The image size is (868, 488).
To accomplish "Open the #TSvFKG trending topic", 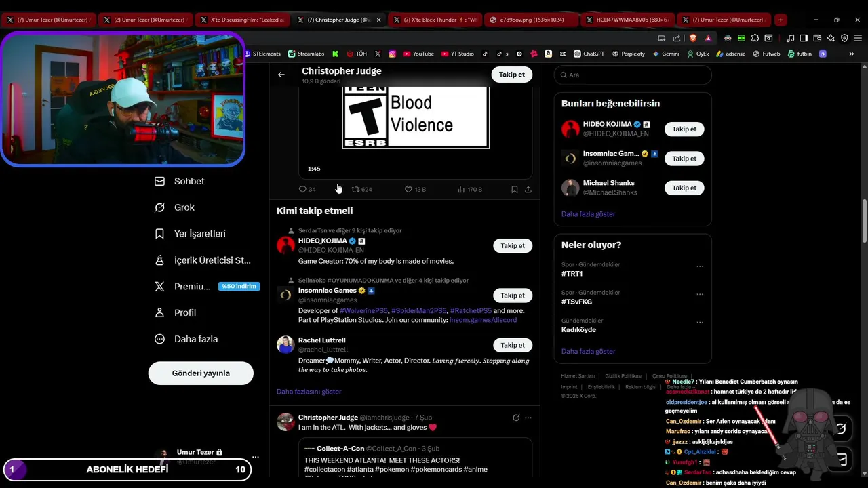I will (x=576, y=302).
